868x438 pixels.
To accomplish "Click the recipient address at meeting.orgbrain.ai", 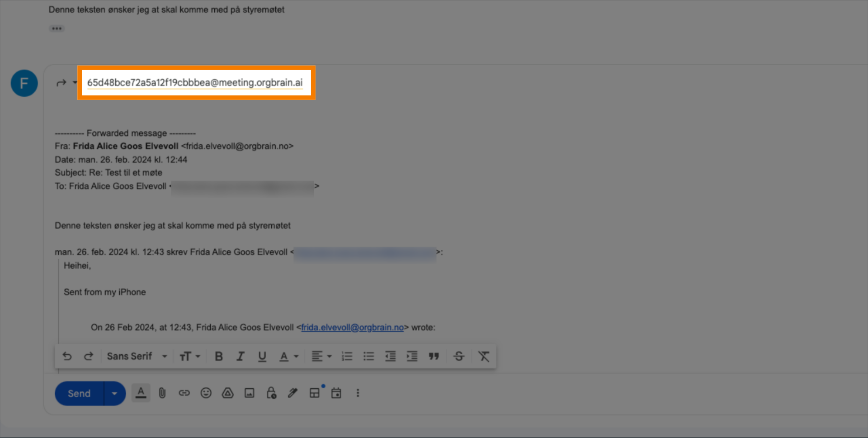I will coord(195,83).
